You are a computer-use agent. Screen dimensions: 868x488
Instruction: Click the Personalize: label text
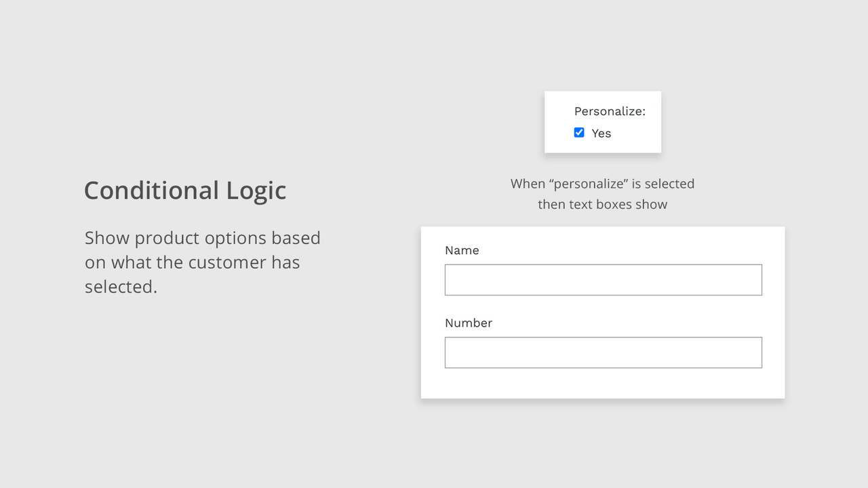pyautogui.click(x=610, y=110)
